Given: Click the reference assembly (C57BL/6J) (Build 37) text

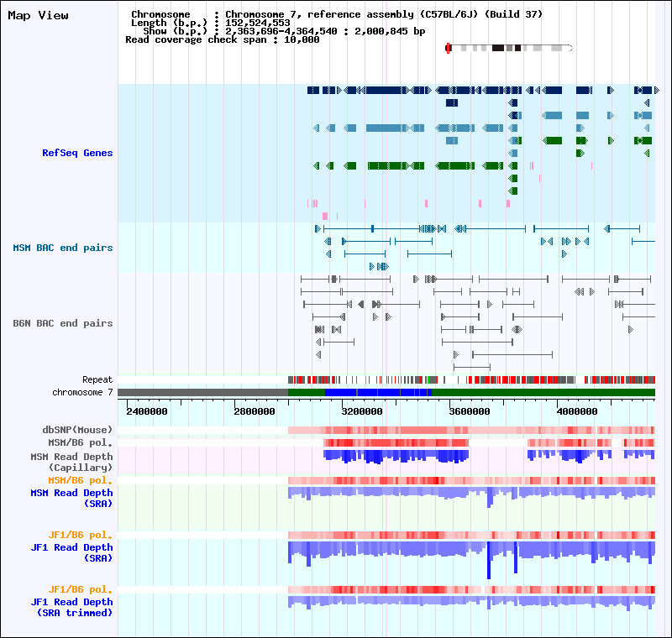Looking at the screenshot, I should pyautogui.click(x=425, y=14).
